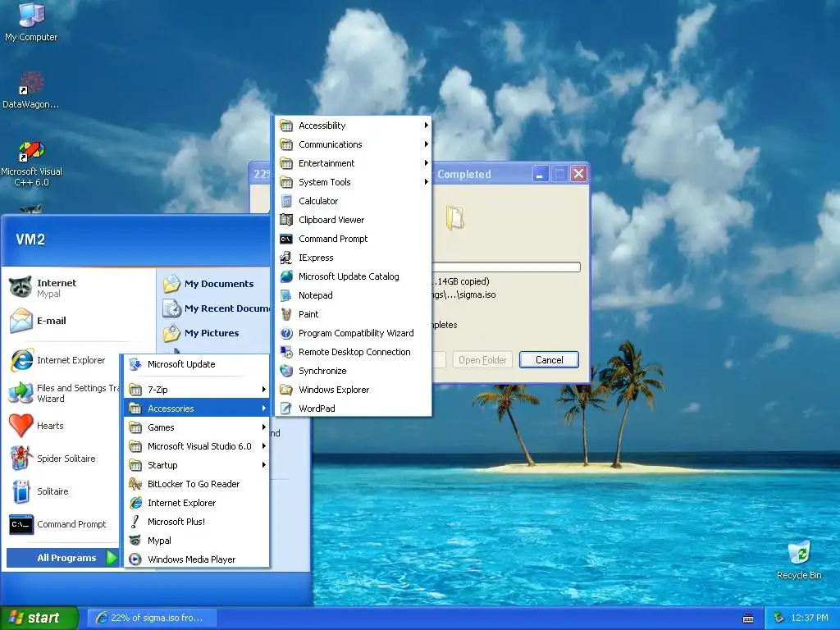This screenshot has height=630, width=840.
Task: Open BitLocker To Go Reader
Action: [x=196, y=484]
